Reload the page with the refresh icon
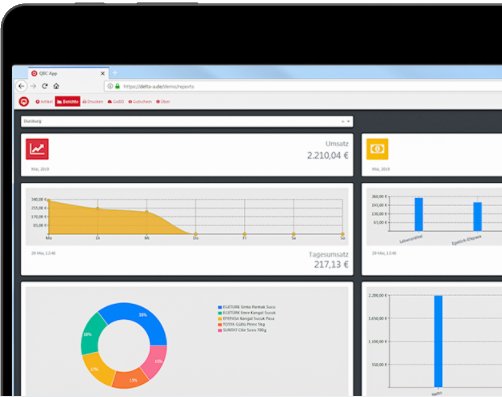Screen dimensions: 502x397 (45, 86)
